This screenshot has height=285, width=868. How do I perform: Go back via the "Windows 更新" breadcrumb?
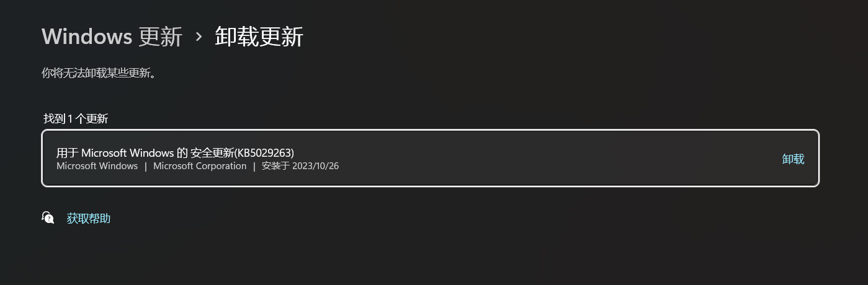[x=112, y=37]
